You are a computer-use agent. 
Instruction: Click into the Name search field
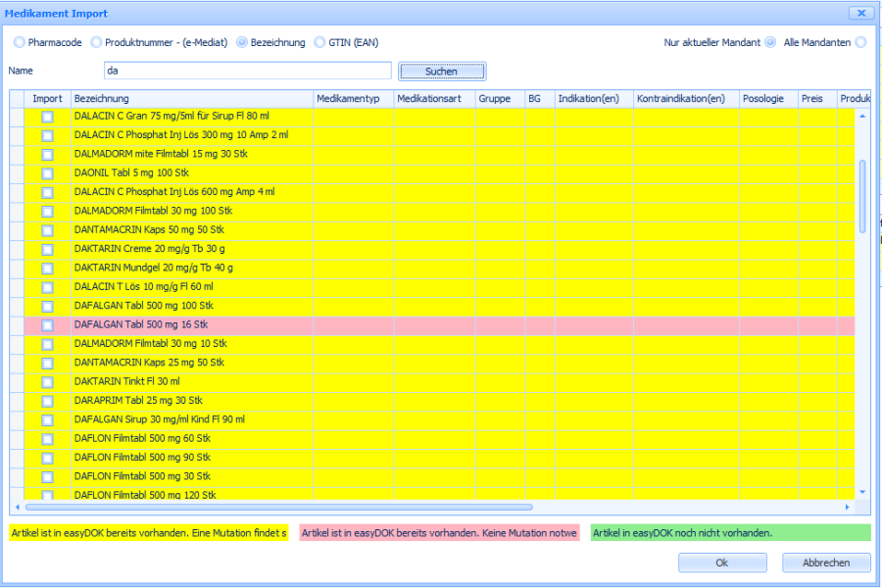coord(247,71)
